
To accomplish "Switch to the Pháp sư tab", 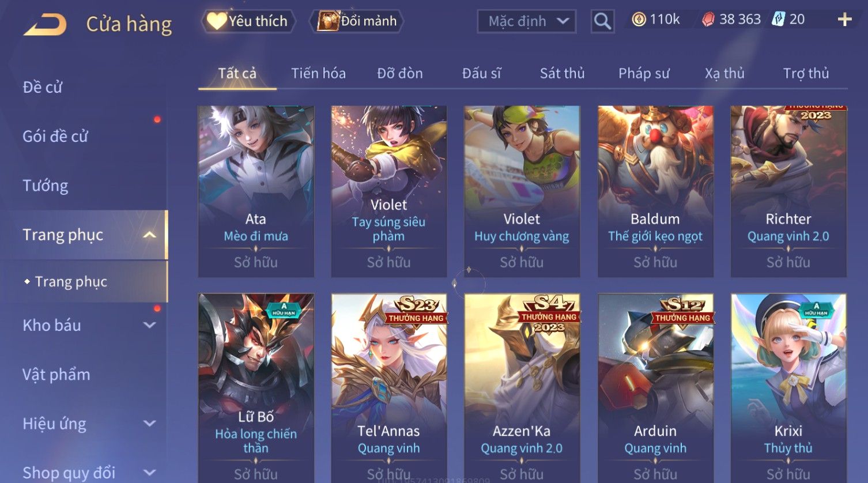I will pyautogui.click(x=644, y=73).
